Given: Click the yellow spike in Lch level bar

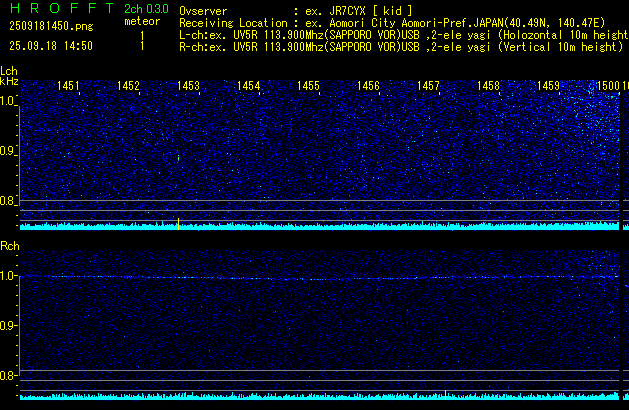Looking at the screenshot, I should 178,223.
